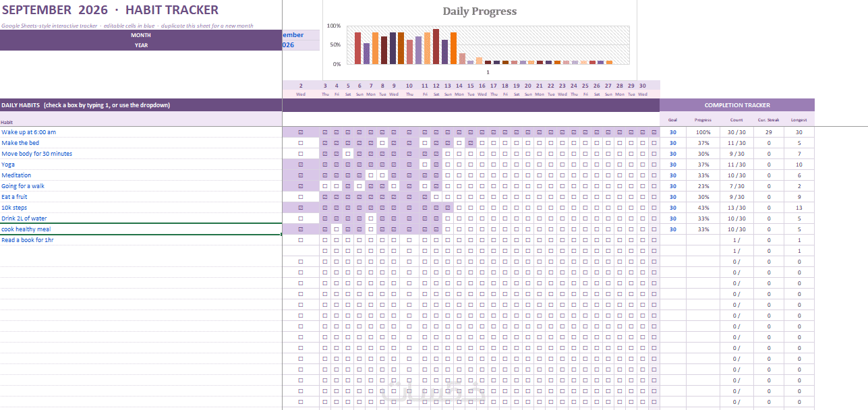Select the Goal cell for Yoga

tap(672, 165)
